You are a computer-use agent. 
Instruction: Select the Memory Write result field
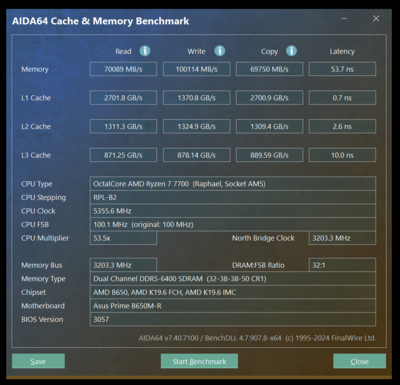click(197, 69)
